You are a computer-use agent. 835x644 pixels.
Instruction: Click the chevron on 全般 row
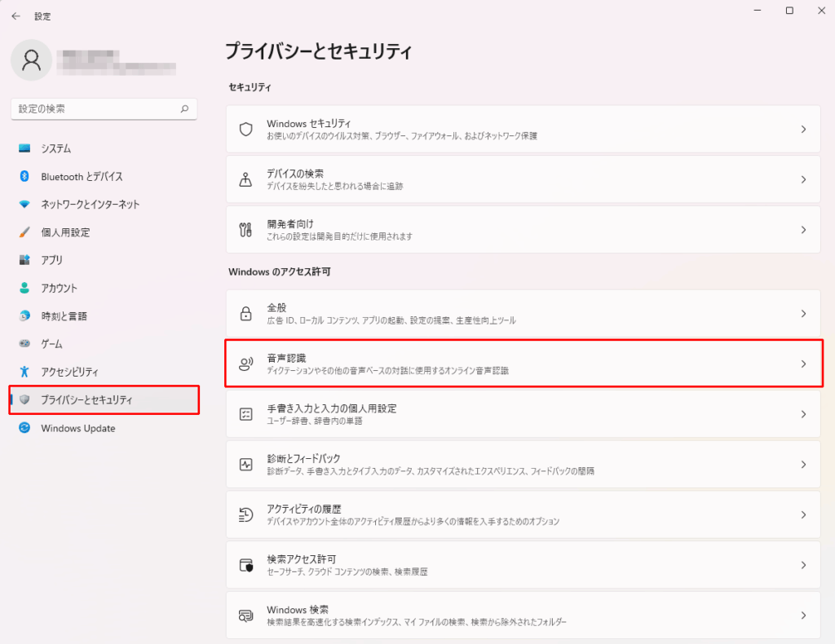(x=803, y=314)
